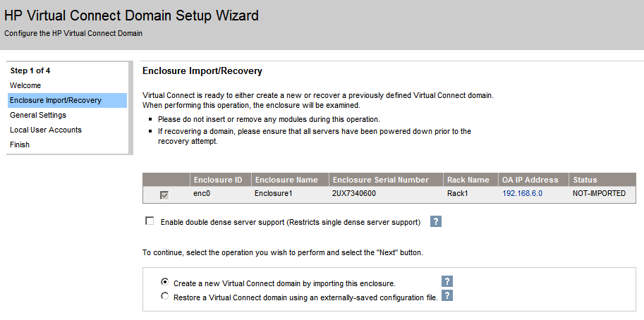The width and height of the screenshot is (644, 320).
Task: Click Enclosure Serial Number column header
Action: [x=380, y=180]
